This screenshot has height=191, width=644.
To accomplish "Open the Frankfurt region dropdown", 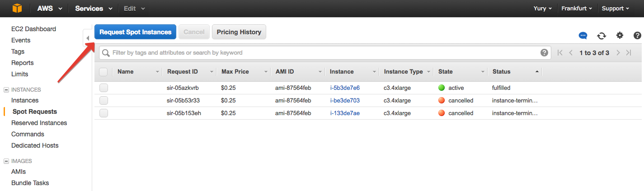I will 578,9.
